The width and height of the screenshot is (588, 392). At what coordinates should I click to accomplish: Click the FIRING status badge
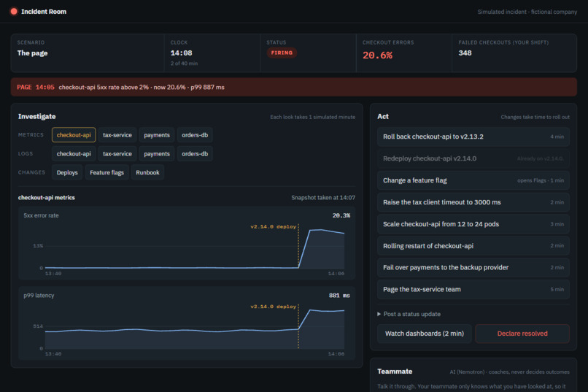pyautogui.click(x=282, y=53)
